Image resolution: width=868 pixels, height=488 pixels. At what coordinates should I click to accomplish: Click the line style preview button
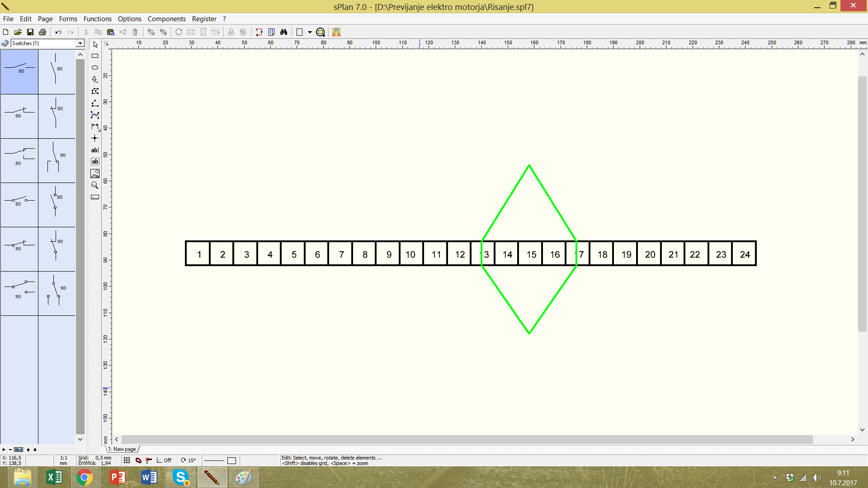click(x=214, y=460)
